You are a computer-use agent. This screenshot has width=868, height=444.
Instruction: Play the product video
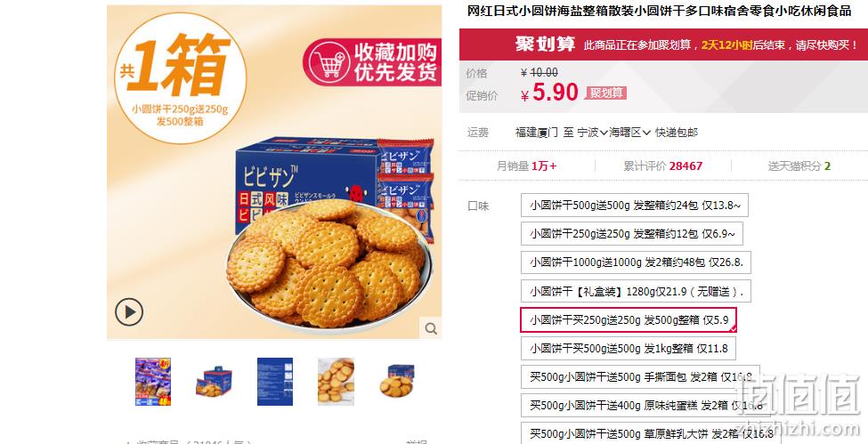129,312
